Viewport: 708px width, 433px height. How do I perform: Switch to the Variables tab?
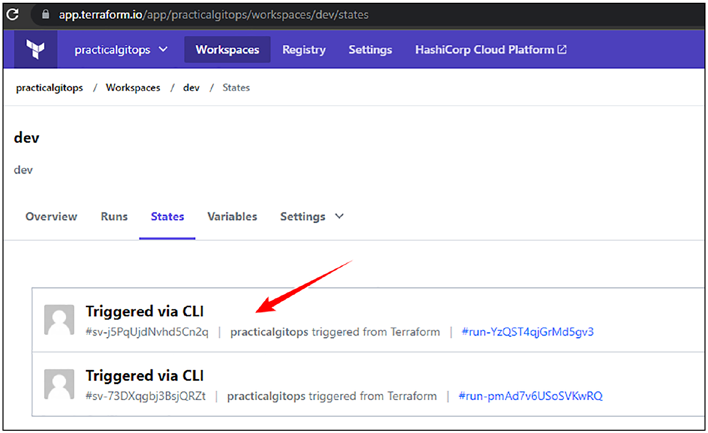click(232, 216)
